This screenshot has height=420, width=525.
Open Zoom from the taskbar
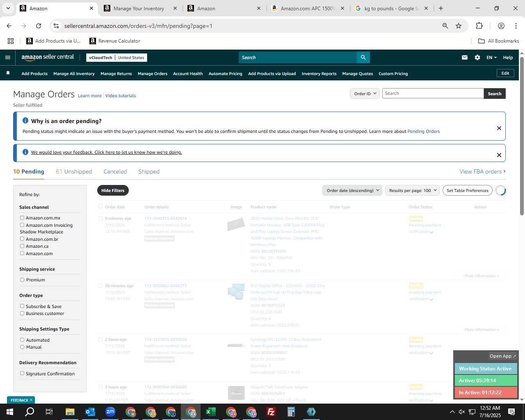110,412
